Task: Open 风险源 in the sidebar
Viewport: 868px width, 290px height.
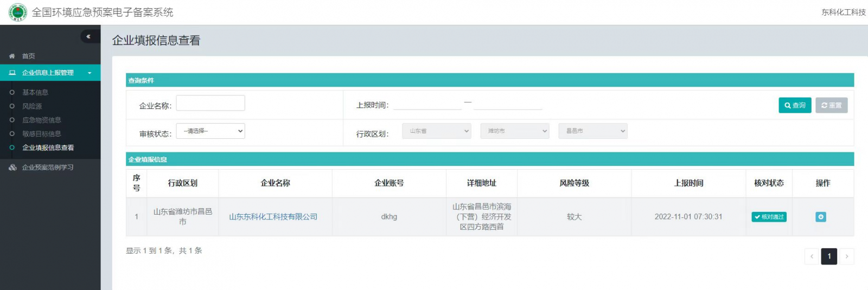Action: (x=32, y=106)
